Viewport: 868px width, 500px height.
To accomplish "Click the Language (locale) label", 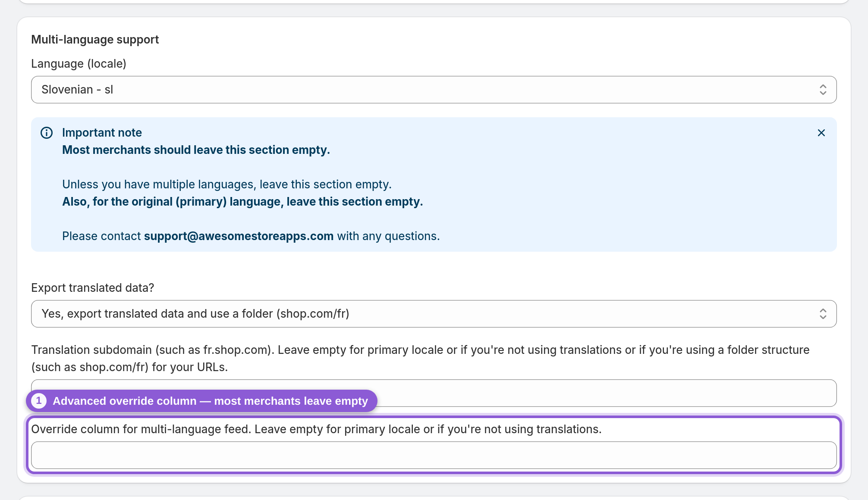I will 79,64.
